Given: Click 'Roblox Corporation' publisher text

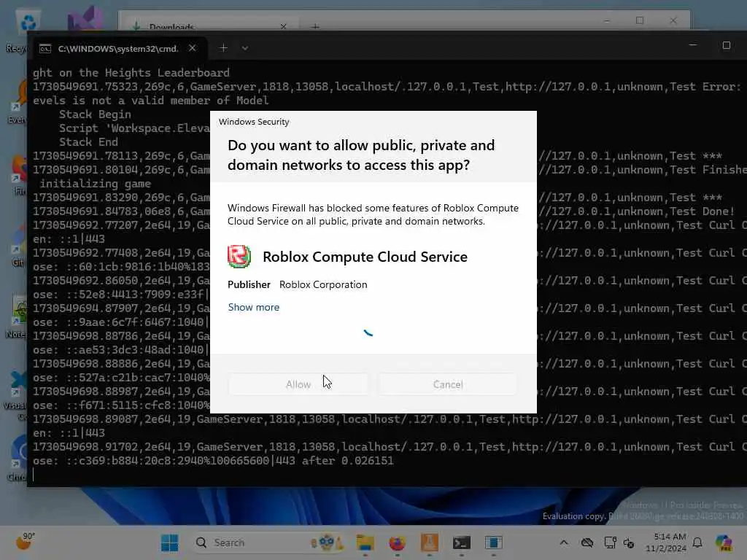Looking at the screenshot, I should pos(323,284).
